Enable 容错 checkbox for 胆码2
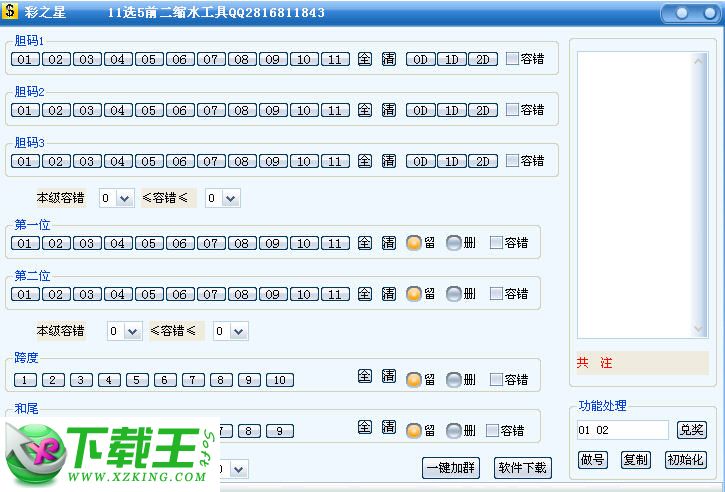The height and width of the screenshot is (492, 725). pos(512,110)
